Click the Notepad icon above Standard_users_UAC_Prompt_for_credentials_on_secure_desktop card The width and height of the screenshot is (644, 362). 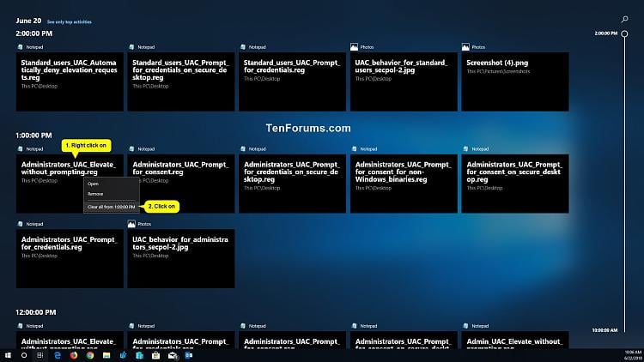click(131, 47)
